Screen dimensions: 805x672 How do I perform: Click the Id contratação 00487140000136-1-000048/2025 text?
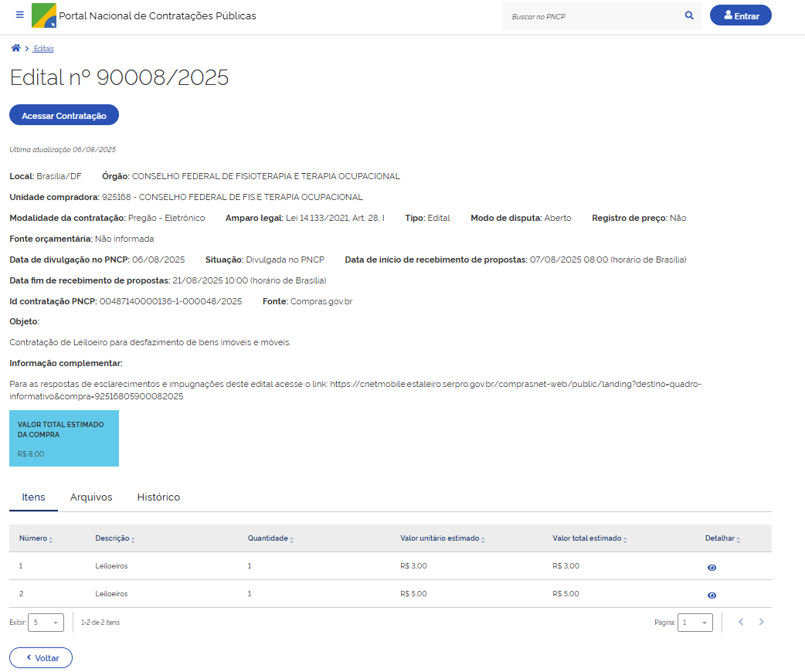point(171,301)
